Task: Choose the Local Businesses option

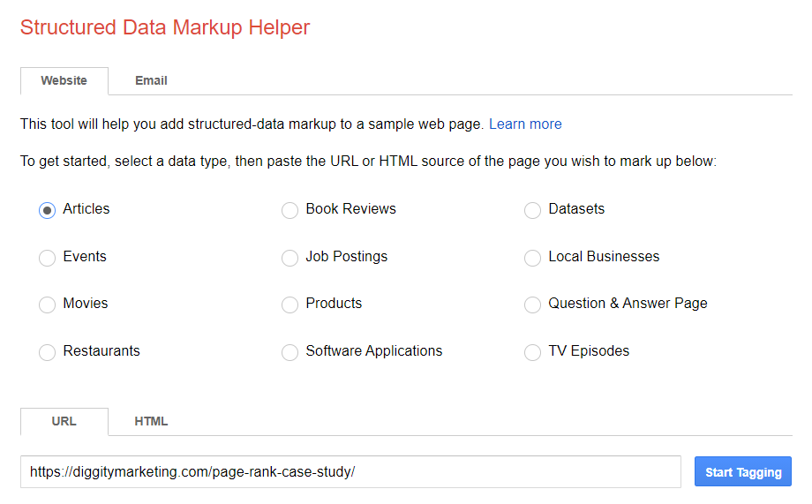Action: pyautogui.click(x=532, y=258)
